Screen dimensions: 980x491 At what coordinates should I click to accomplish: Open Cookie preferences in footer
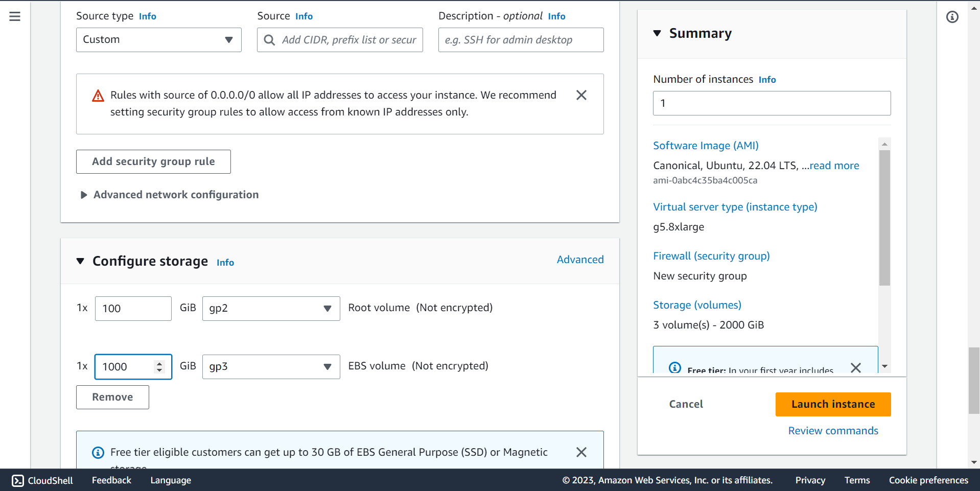[x=928, y=480]
